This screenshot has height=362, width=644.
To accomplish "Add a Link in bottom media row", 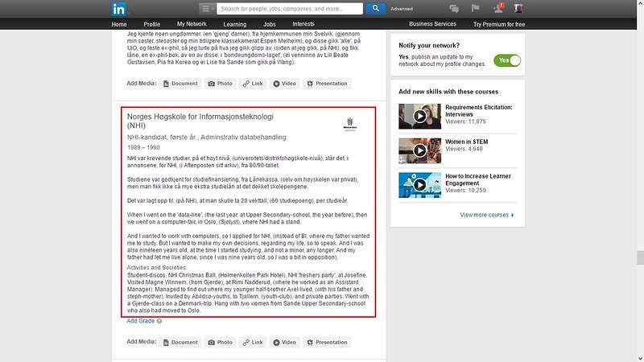I will (x=253, y=343).
